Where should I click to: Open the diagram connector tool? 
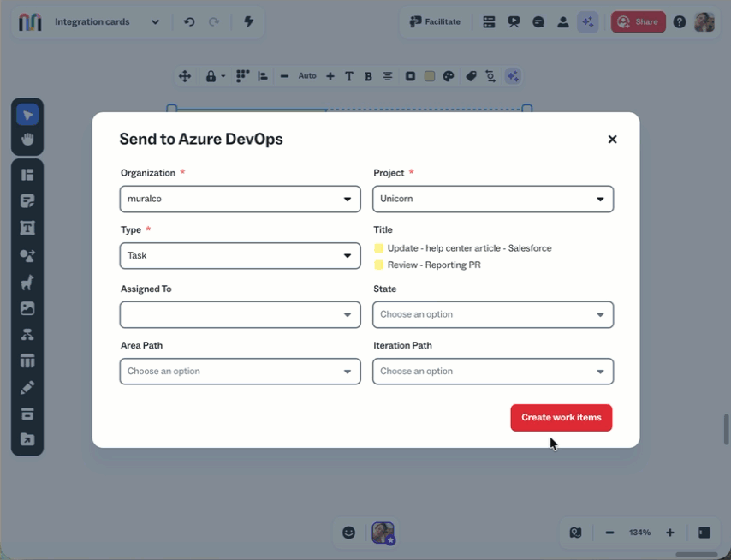(27, 334)
